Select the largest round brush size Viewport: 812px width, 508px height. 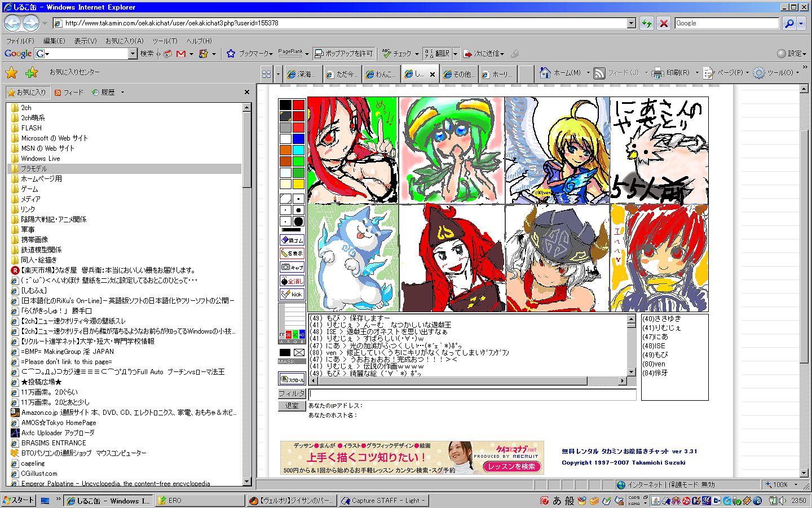298,222
